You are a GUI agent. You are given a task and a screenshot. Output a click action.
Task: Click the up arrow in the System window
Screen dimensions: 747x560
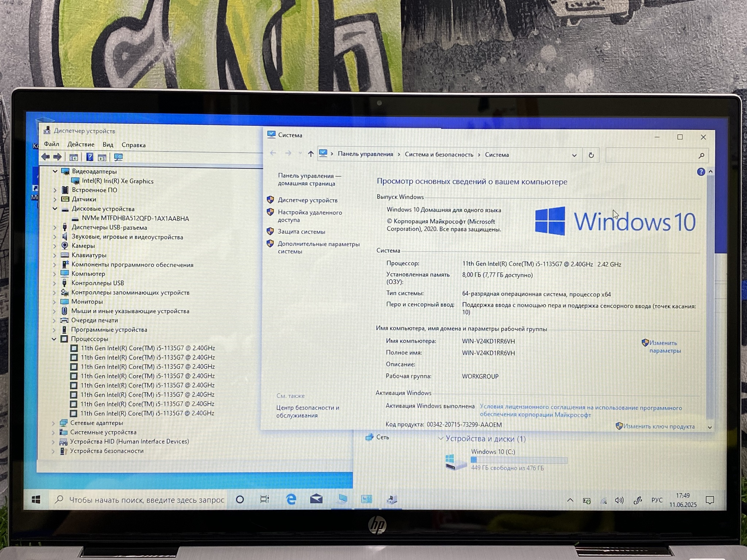pyautogui.click(x=310, y=154)
